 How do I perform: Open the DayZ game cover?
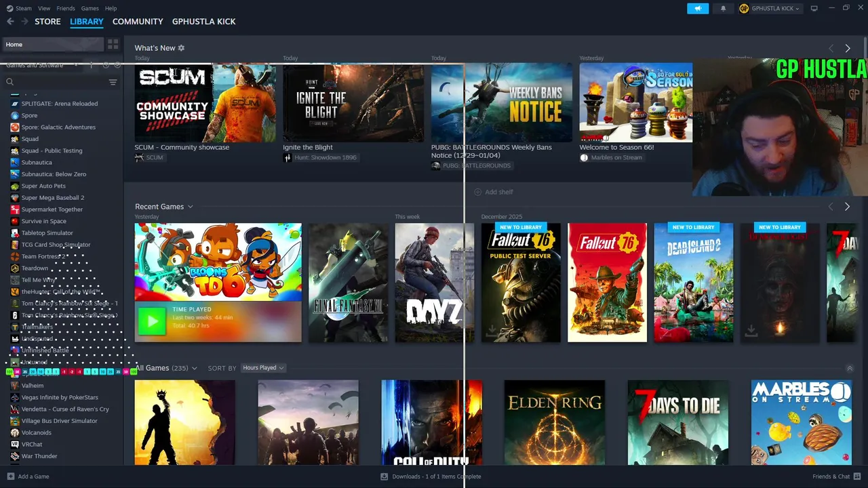pyautogui.click(x=435, y=283)
